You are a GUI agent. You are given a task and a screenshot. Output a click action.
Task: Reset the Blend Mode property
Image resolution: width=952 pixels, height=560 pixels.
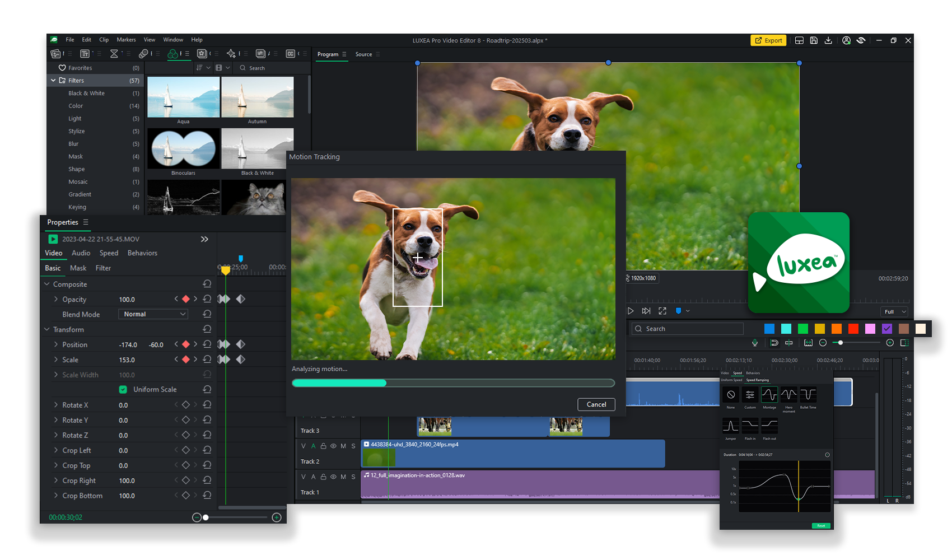(207, 314)
